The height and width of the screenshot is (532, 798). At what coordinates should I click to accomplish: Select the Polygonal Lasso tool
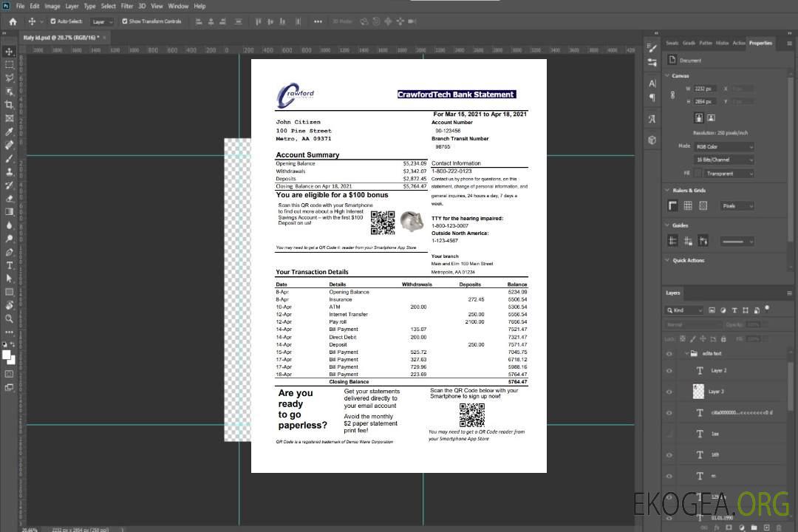pos(9,78)
